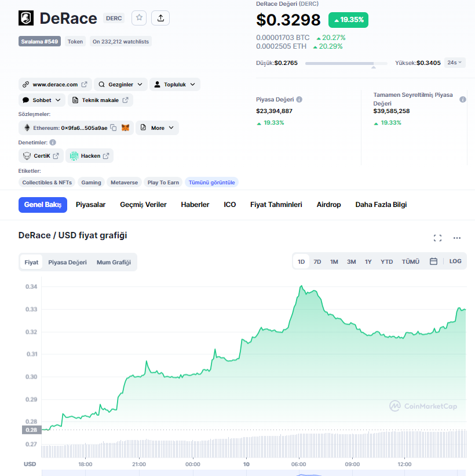Visit the www.derace.com website link

click(55, 85)
